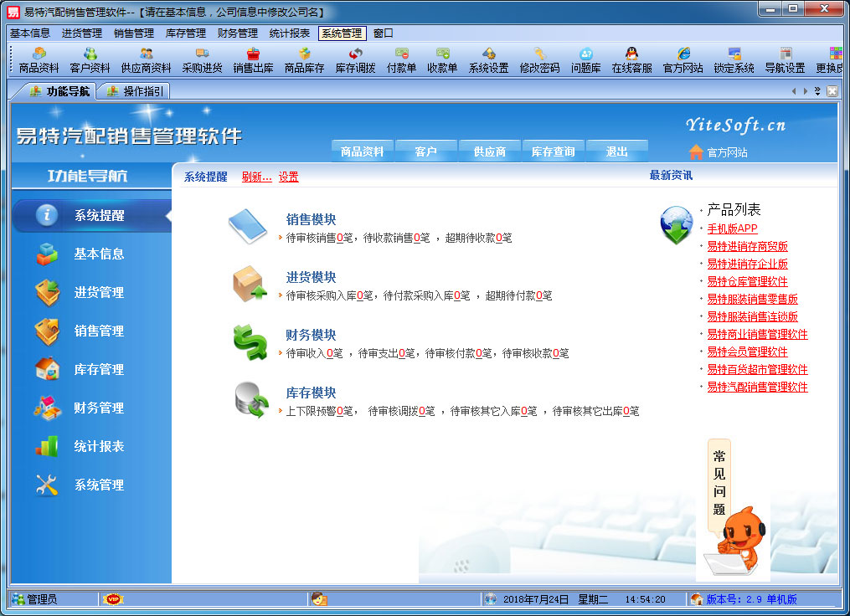The width and height of the screenshot is (850, 616).
Task: Click the 退出 banner button
Action: 617,151
